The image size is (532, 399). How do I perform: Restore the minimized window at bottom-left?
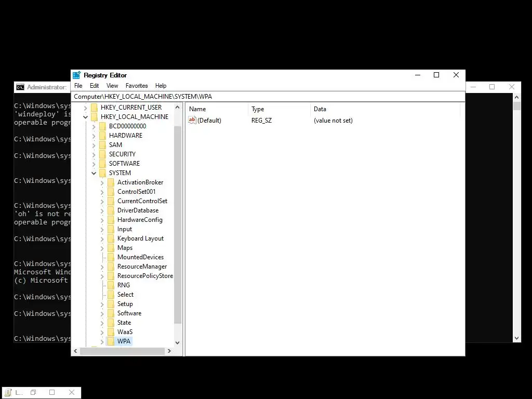pos(33,392)
